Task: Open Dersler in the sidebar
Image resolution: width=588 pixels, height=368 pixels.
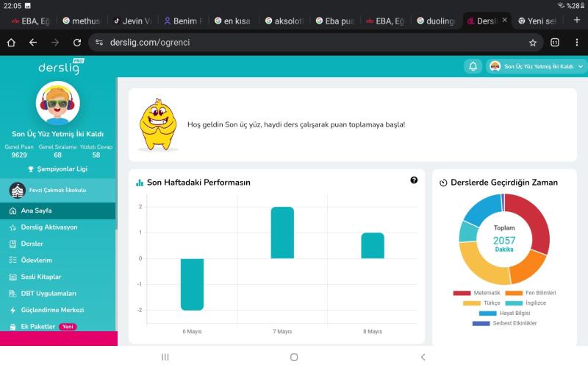Action: 32,244
